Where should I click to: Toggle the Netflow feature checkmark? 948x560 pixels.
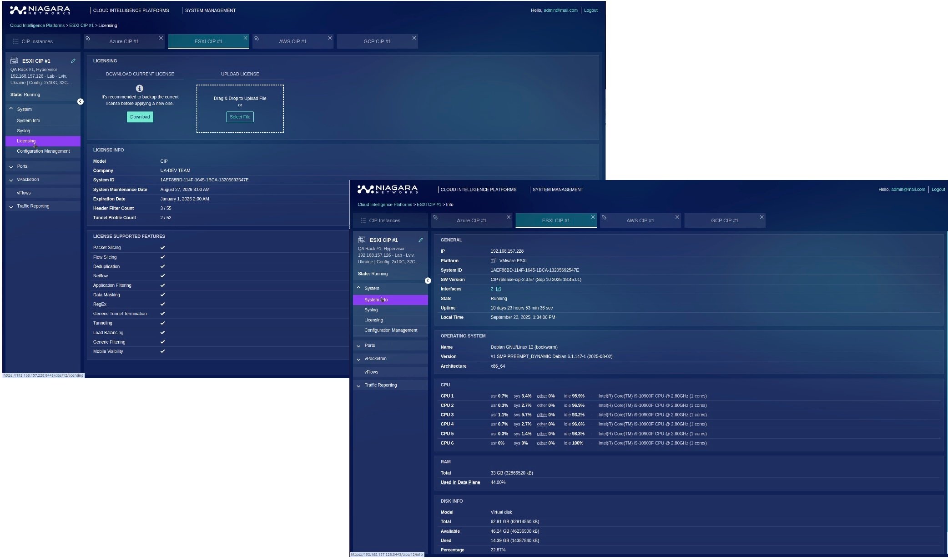pos(162,276)
